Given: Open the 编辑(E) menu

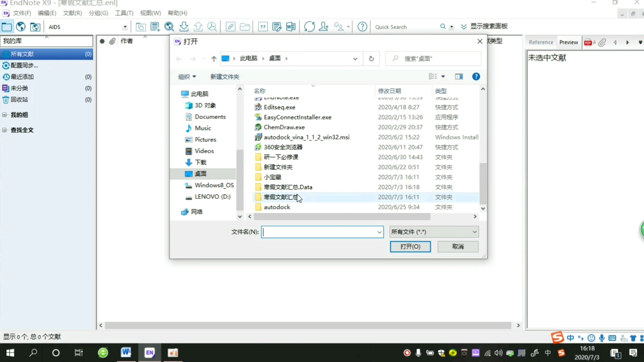Looking at the screenshot, I should pos(47,13).
